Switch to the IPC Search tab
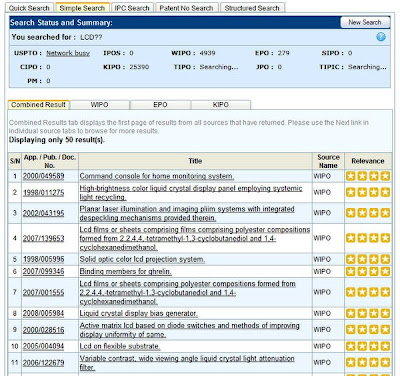This screenshot has width=400, height=376. click(132, 8)
